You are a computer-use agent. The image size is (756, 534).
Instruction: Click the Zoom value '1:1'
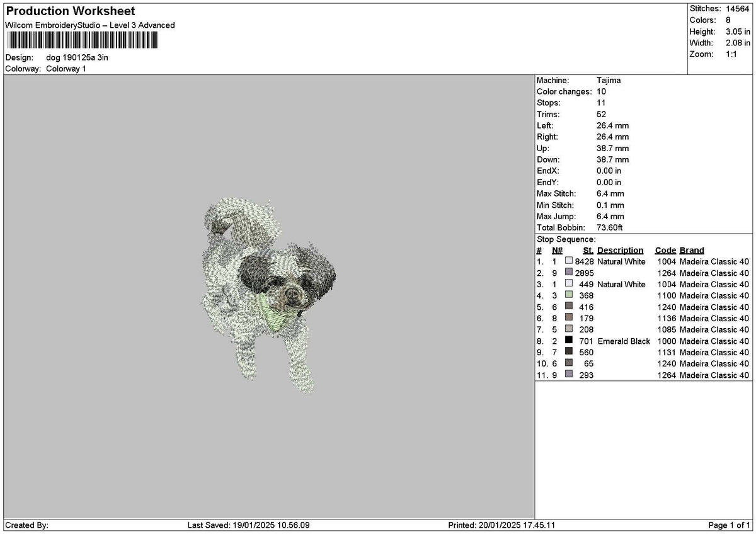pos(732,54)
